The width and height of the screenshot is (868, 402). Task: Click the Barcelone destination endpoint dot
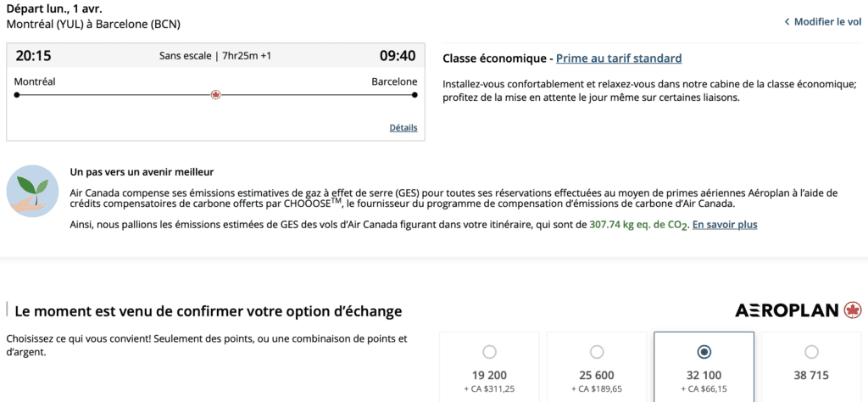pyautogui.click(x=415, y=95)
